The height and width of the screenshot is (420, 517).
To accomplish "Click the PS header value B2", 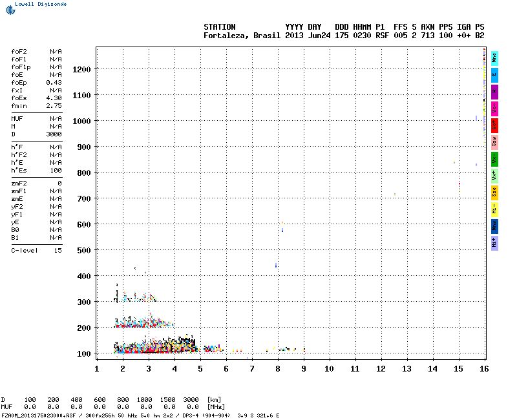I will tap(480, 36).
